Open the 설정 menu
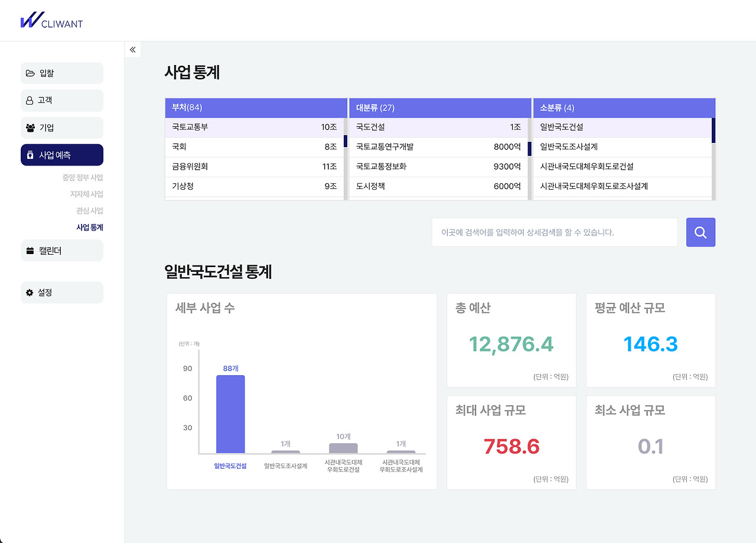 62,292
